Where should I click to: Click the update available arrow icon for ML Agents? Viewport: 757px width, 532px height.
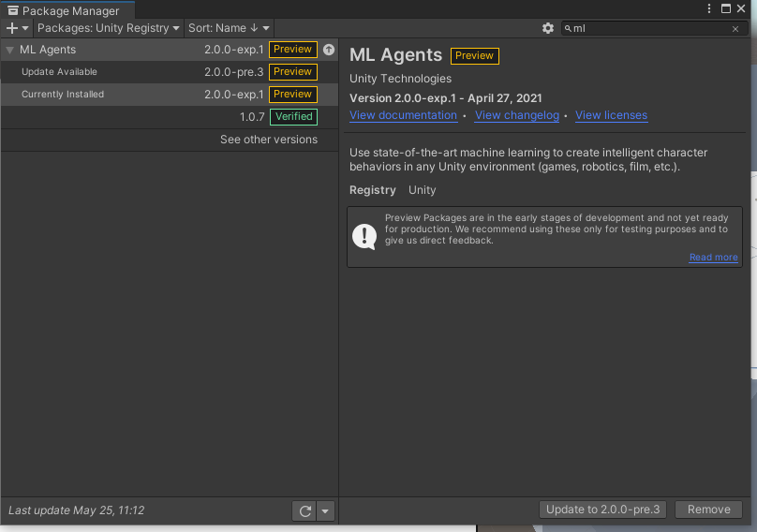[x=329, y=50]
